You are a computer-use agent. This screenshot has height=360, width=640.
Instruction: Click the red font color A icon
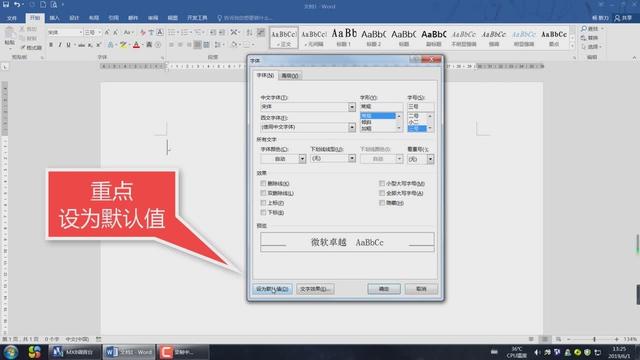(136, 45)
